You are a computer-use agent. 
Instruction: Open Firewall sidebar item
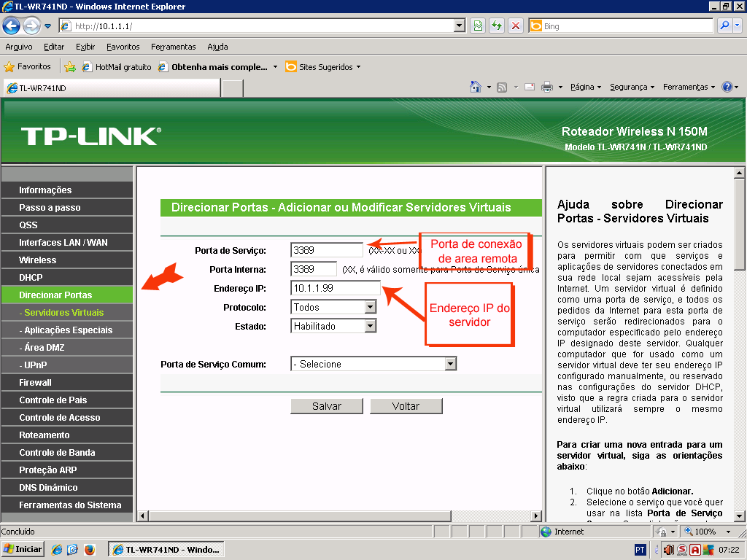tap(67, 382)
